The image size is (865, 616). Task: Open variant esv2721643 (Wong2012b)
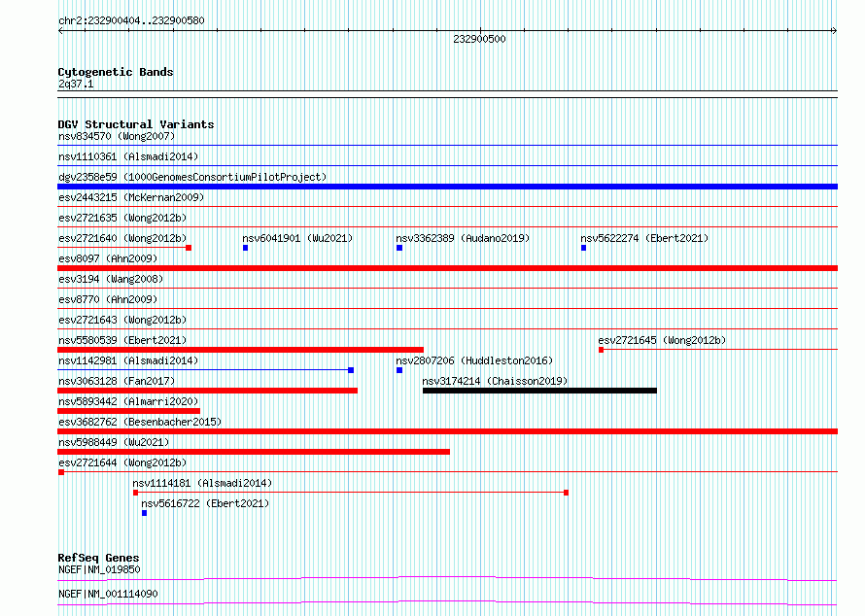click(x=122, y=320)
